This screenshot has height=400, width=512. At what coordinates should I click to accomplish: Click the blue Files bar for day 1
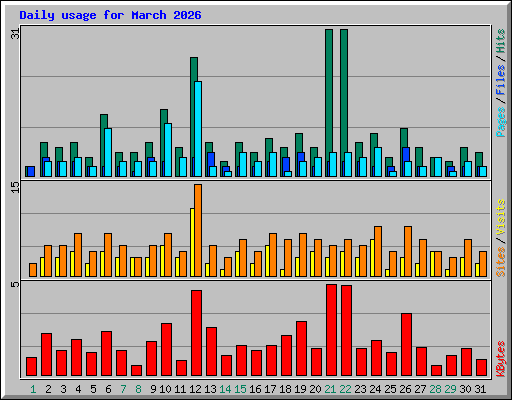[31, 171]
